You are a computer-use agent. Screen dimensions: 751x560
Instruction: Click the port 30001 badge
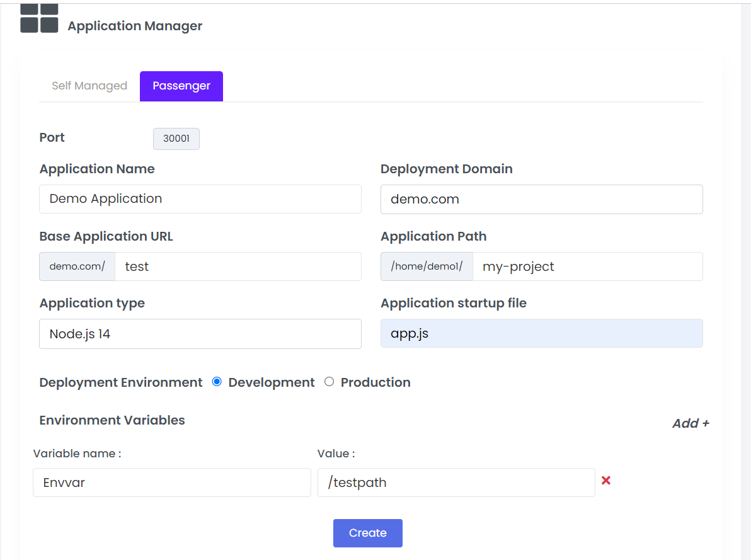(176, 139)
